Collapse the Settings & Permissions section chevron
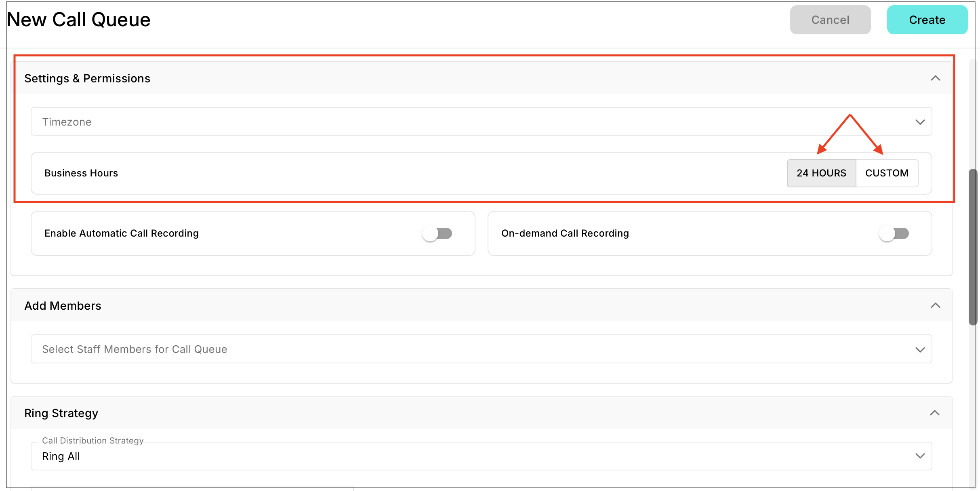Image resolution: width=980 pixels, height=491 pixels. coord(935,78)
